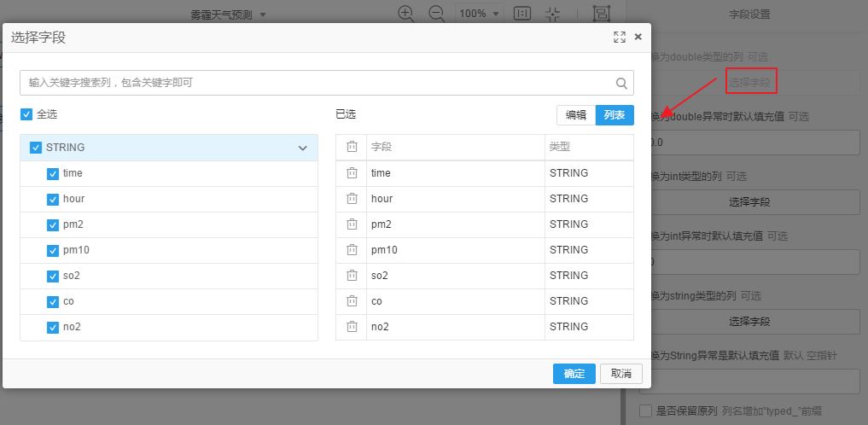Click the fit-to-screen arrows icon in toolbar
The width and height of the screenshot is (868, 425).
click(x=552, y=14)
